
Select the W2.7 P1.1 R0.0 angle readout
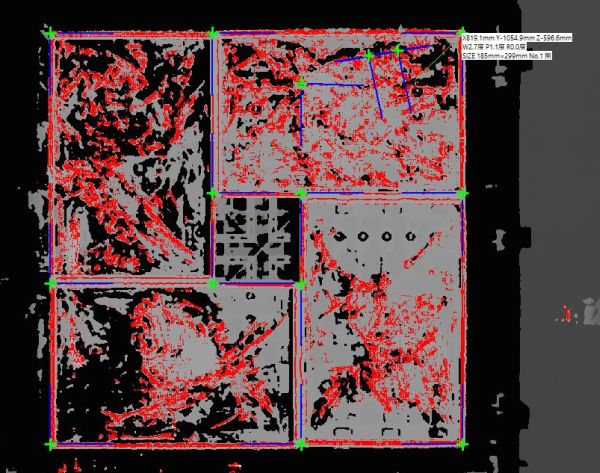[x=492, y=46]
